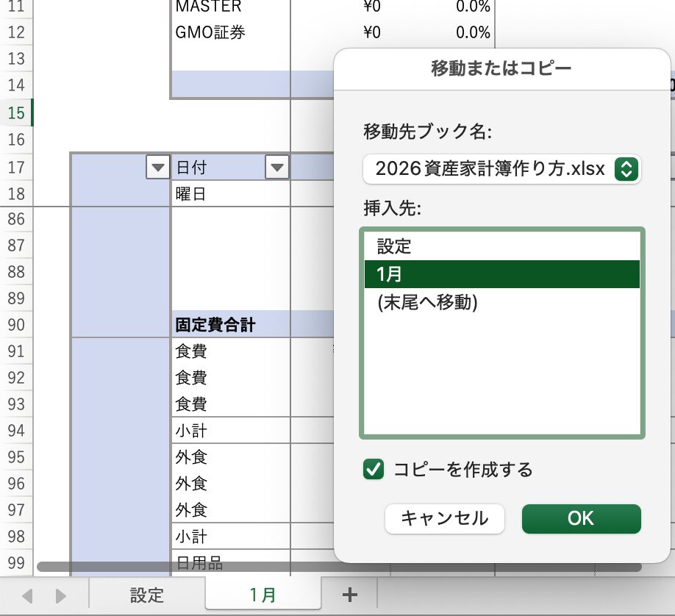Select row 15 header
This screenshot has height=616, width=675.
click(x=16, y=112)
